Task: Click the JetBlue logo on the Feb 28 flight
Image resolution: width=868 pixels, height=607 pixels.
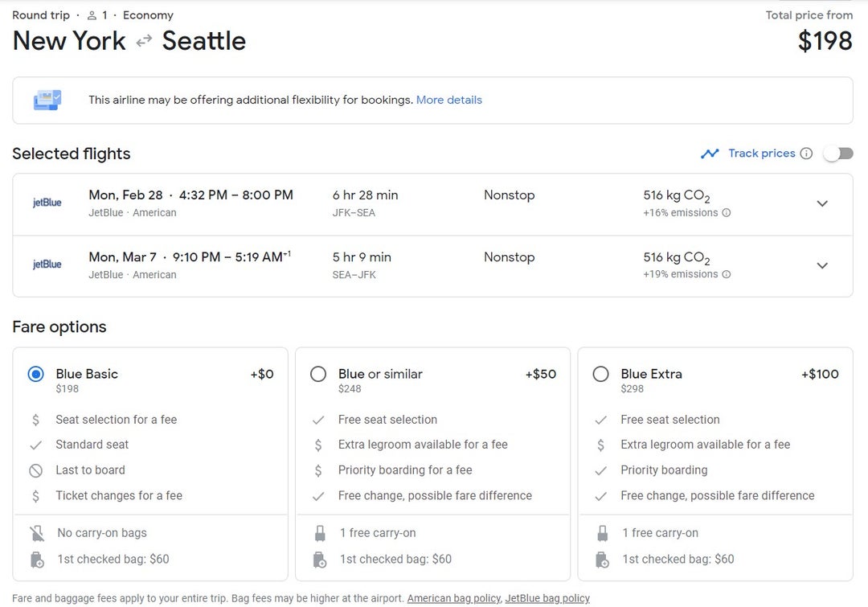Action: [46, 203]
